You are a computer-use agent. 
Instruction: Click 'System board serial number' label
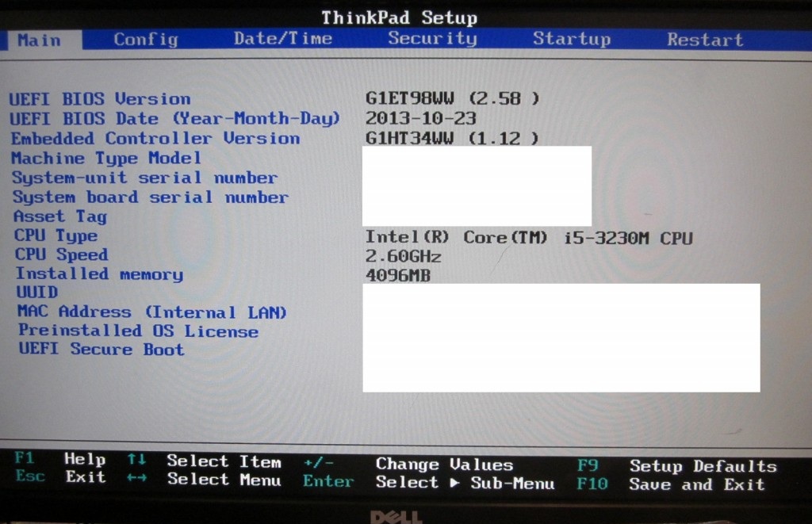[151, 197]
